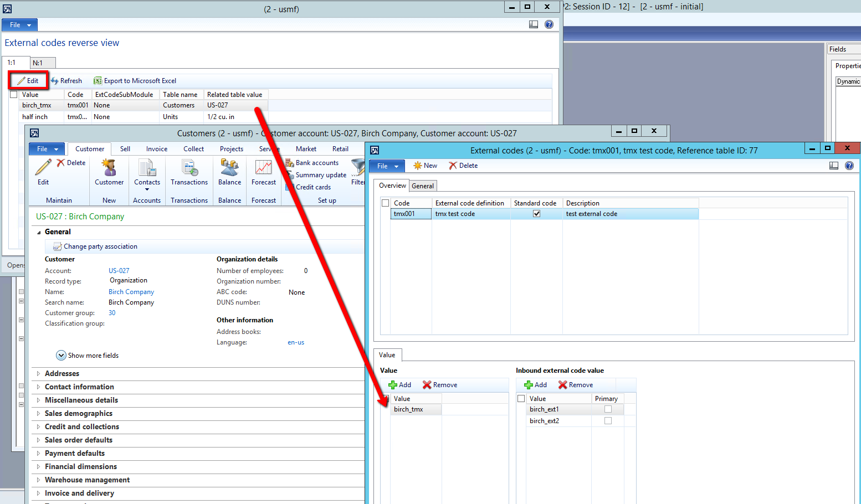This screenshot has height=504, width=861.
Task: Open Birch Company name link
Action: click(x=131, y=292)
